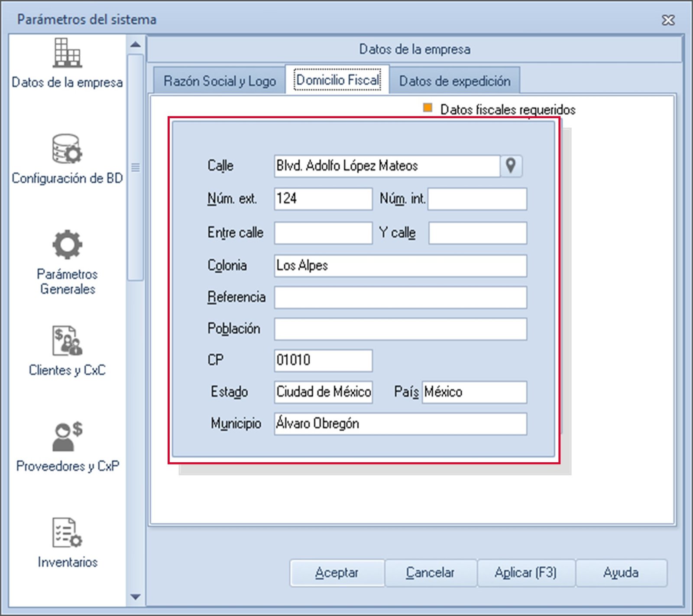Viewport: 693px width, 616px height.
Task: Click the Población input field
Action: (x=401, y=329)
